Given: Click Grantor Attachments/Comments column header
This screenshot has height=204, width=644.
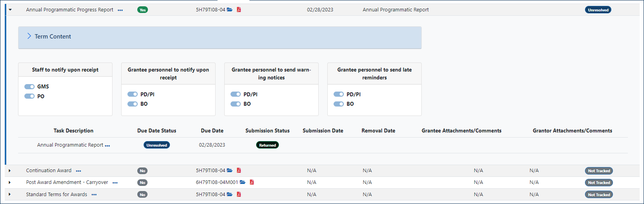Looking at the screenshot, I should [572, 130].
